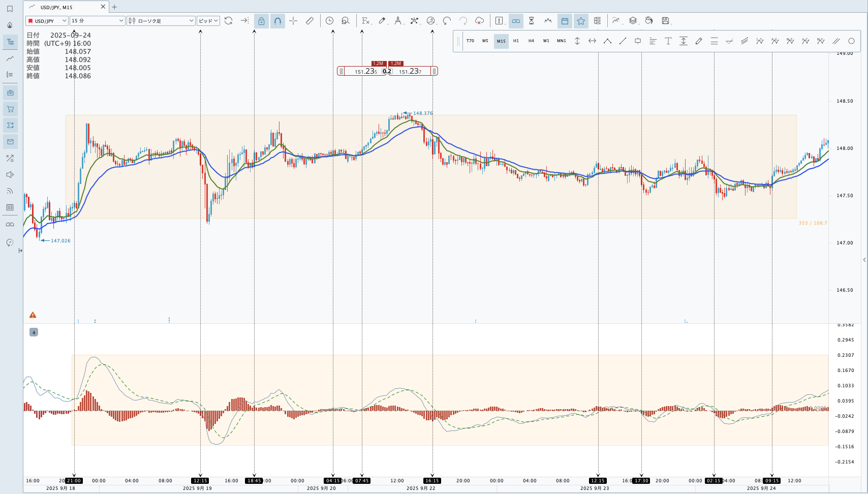Click the 151.235 bid price box
The height and width of the screenshot is (494, 868).
(x=365, y=72)
